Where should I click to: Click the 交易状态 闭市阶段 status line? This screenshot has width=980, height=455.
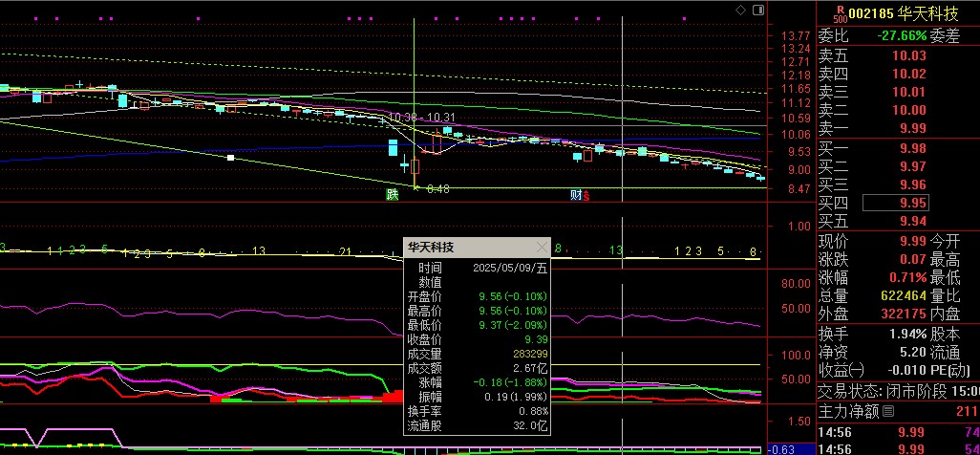tap(899, 393)
